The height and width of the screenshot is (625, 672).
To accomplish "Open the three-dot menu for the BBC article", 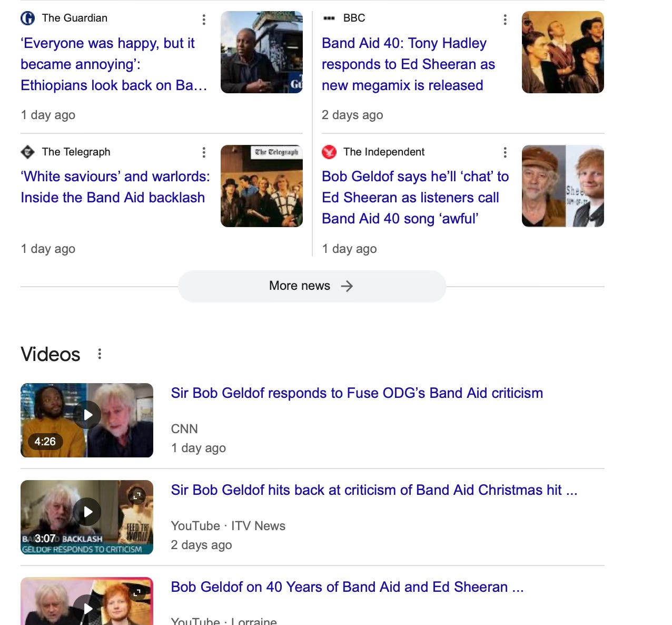I will click(505, 19).
